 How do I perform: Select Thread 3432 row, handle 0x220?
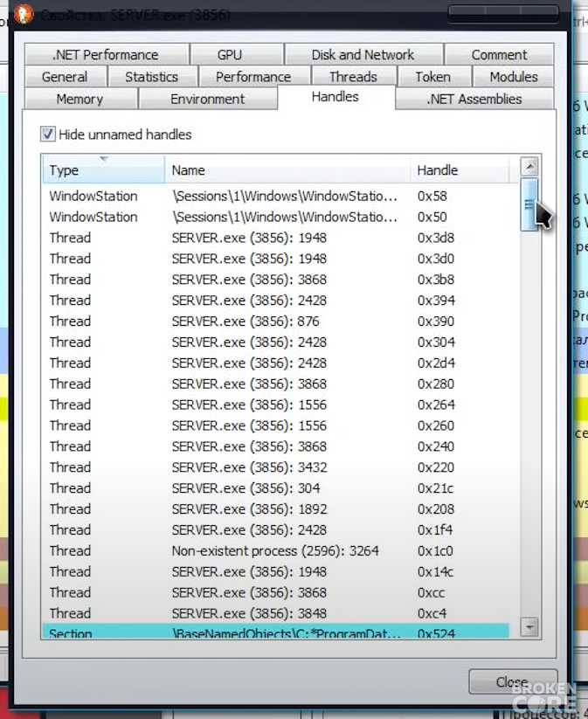click(276, 467)
